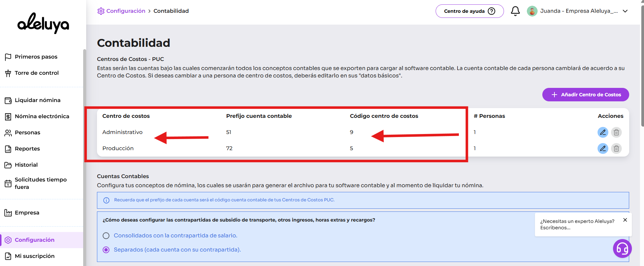Open Liquidar nómina in the sidebar
Viewport: 644px width, 266px height.
(x=37, y=100)
